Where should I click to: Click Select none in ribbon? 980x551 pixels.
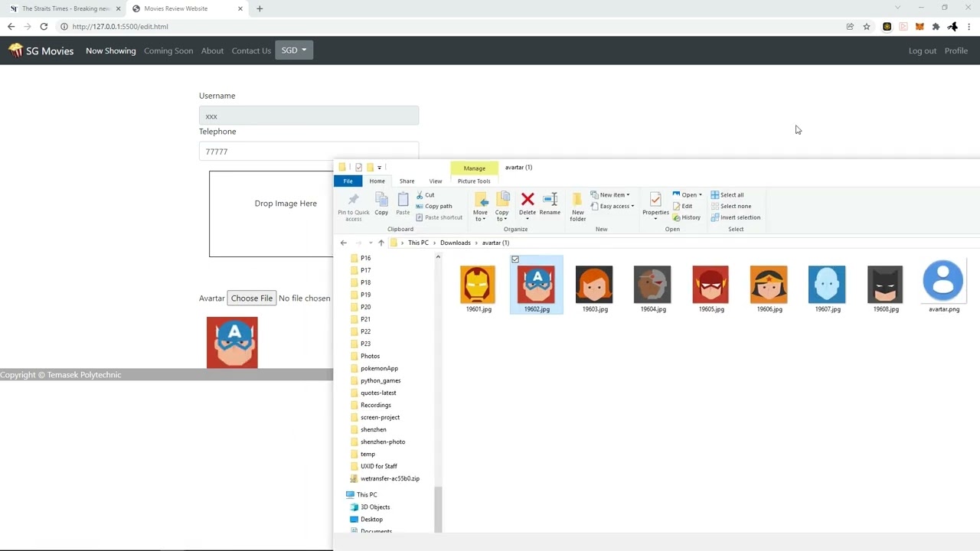tap(730, 206)
